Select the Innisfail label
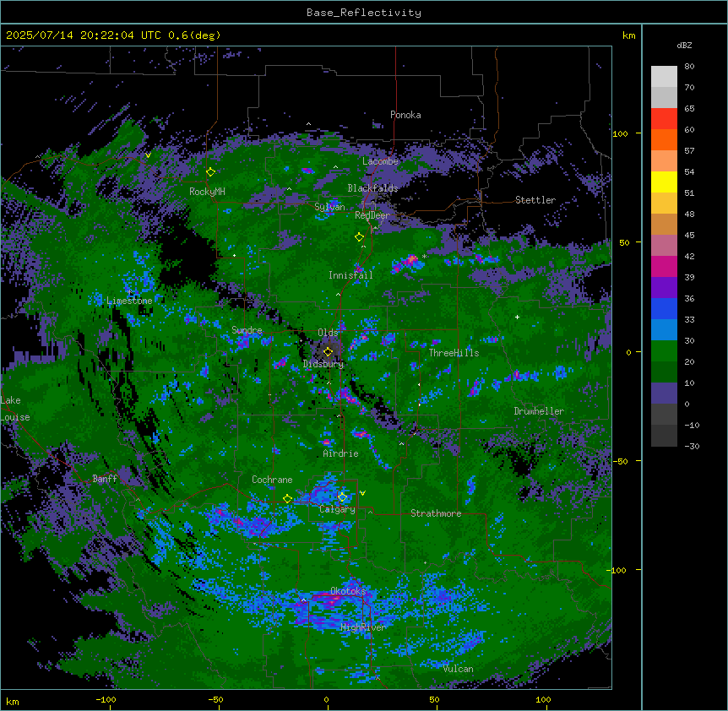This screenshot has height=711, width=728. tap(350, 275)
